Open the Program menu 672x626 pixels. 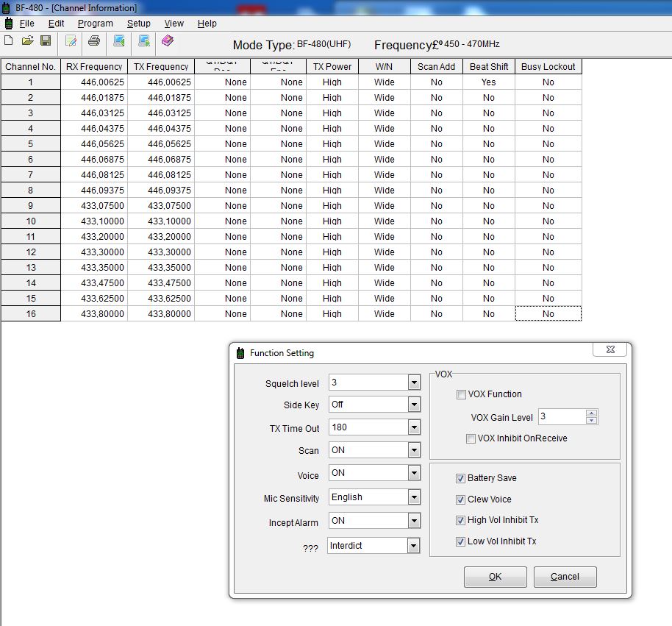coord(95,24)
